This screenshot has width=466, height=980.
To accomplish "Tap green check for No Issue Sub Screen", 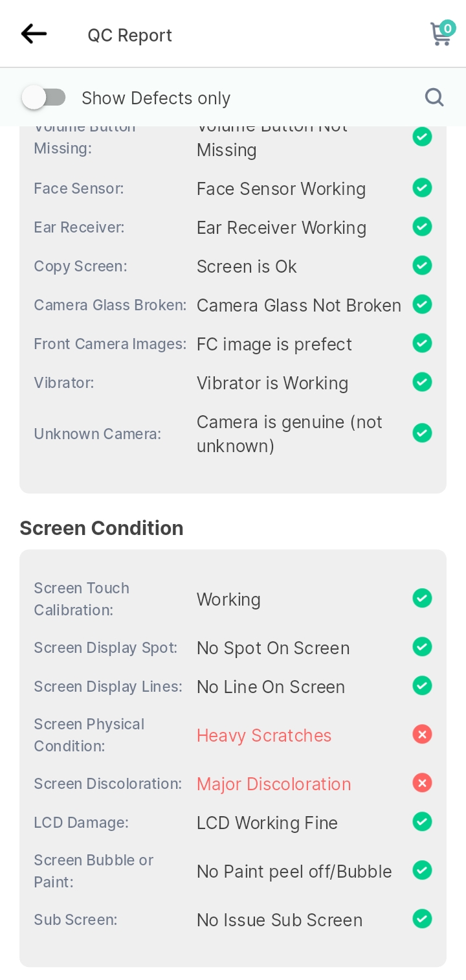I will pos(423,919).
